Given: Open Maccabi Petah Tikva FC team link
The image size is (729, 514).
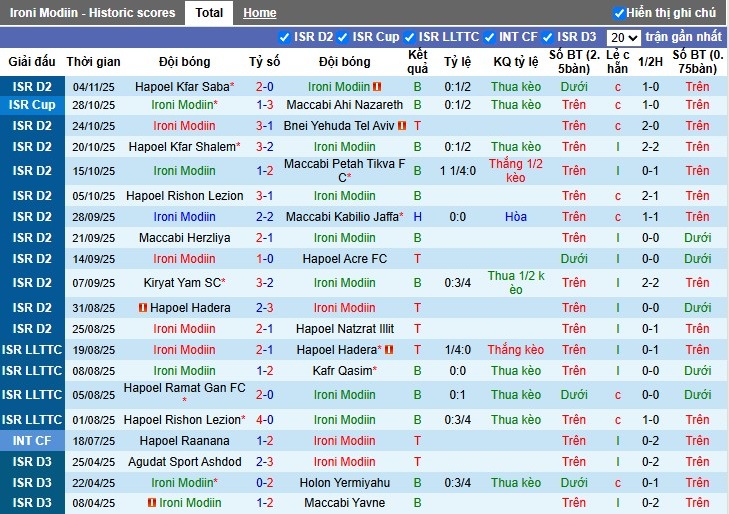Looking at the screenshot, I should 345,171.
